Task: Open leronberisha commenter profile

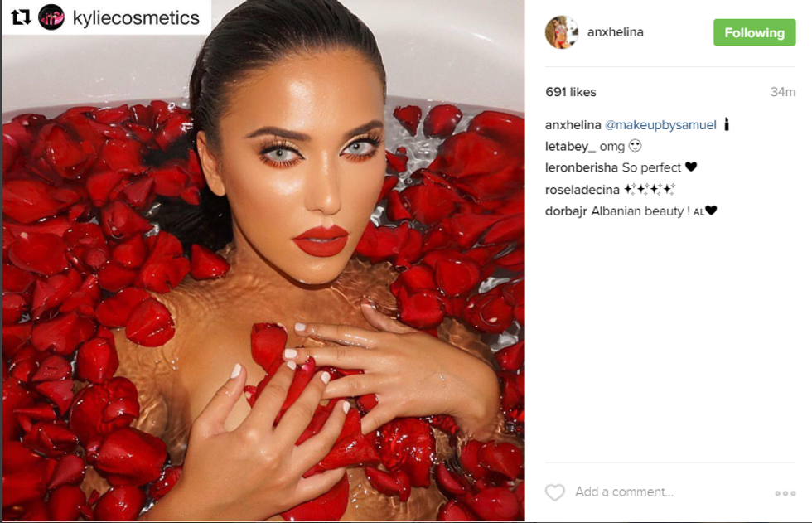Action: point(582,167)
